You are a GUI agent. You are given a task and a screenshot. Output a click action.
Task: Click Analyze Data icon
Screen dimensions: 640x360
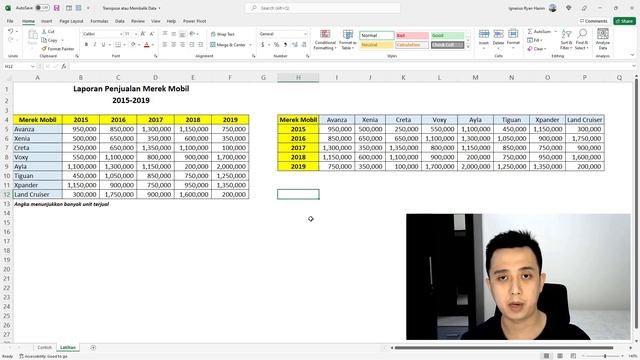pos(602,39)
